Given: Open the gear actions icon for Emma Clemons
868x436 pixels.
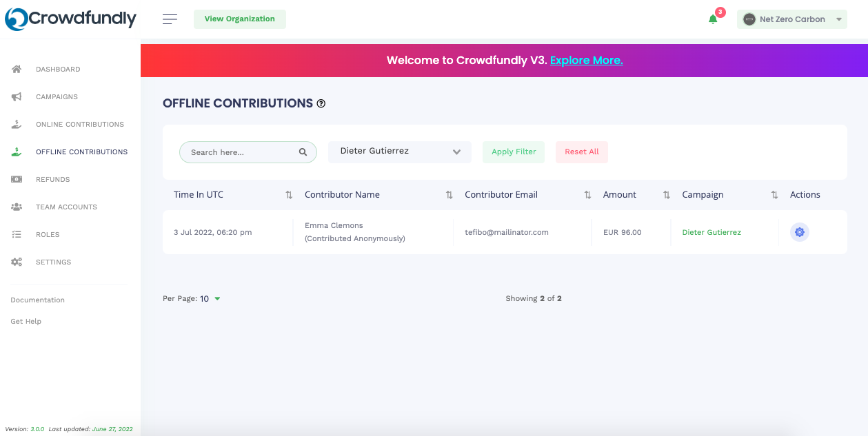Looking at the screenshot, I should tap(799, 232).
